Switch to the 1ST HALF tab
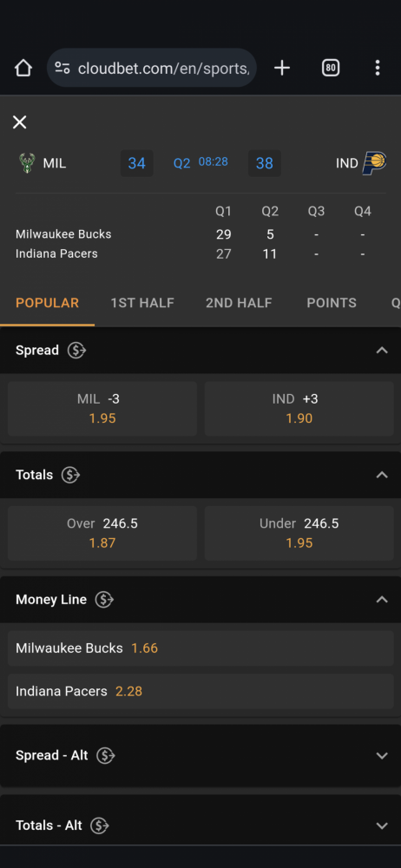The width and height of the screenshot is (401, 868). [x=142, y=303]
